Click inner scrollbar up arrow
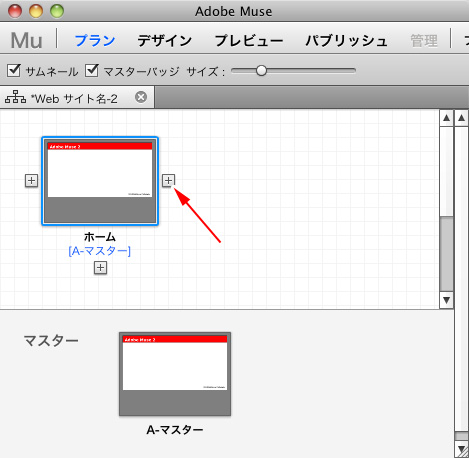Viewport: 469px width, 458px height. tap(446, 118)
